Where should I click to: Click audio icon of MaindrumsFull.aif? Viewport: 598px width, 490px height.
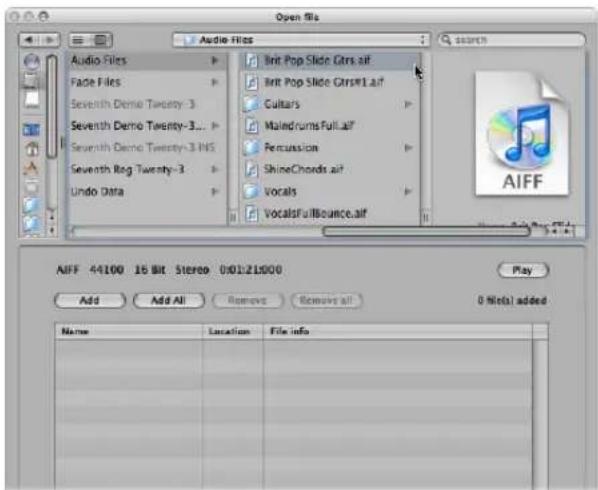point(251,125)
